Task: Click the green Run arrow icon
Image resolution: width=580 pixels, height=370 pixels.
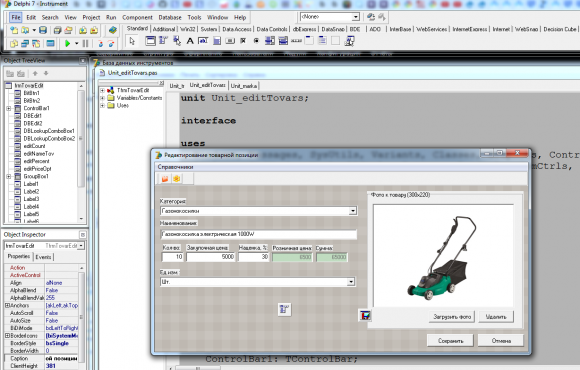Action: click(x=68, y=44)
